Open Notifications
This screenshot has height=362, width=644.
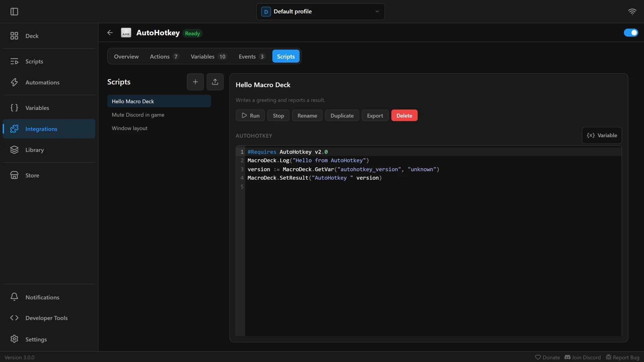pos(49,297)
